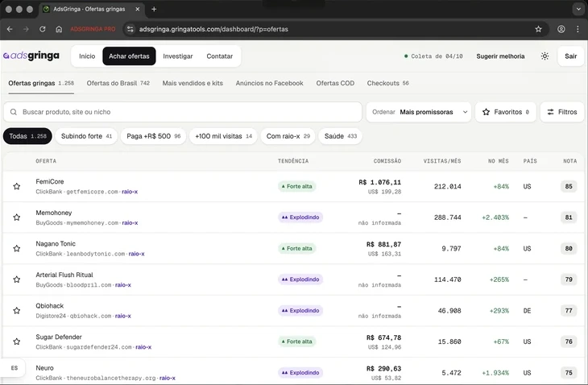View site information icon in address bar
The width and height of the screenshot is (588, 385).
point(130,29)
